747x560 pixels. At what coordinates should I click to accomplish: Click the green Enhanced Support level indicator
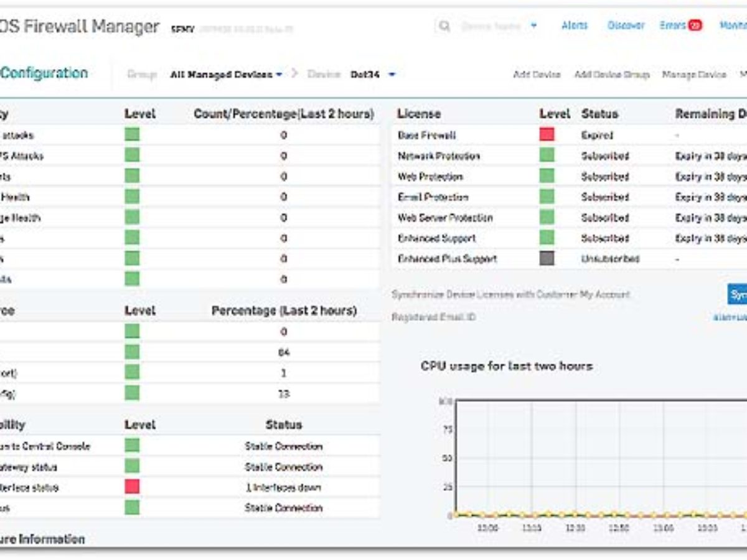pyautogui.click(x=547, y=238)
